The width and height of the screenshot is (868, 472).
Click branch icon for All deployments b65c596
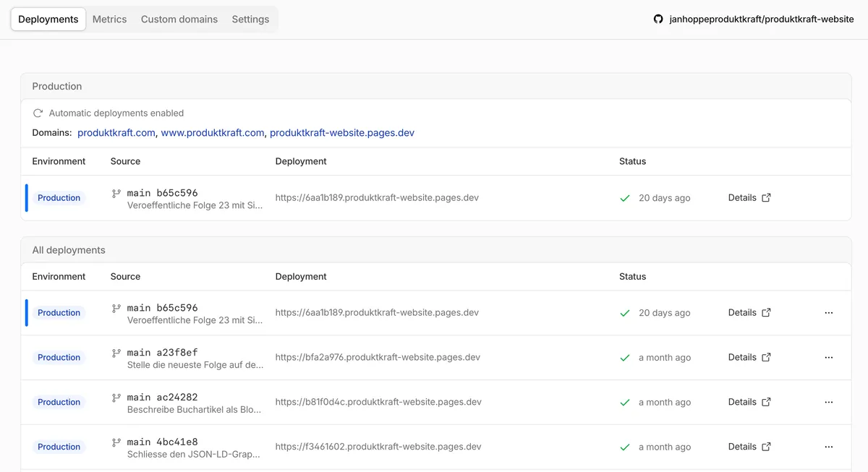pyautogui.click(x=116, y=309)
